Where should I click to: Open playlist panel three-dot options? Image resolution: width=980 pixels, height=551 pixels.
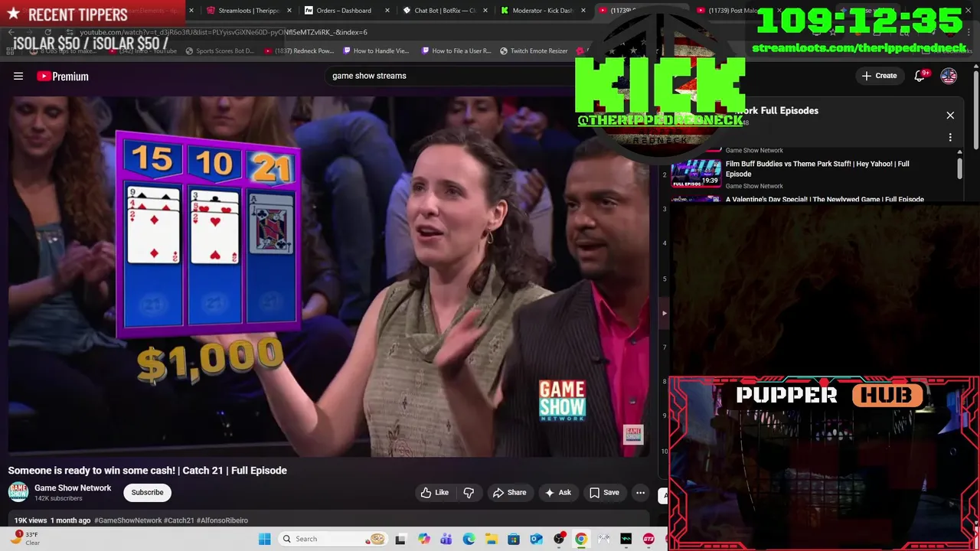tap(950, 138)
